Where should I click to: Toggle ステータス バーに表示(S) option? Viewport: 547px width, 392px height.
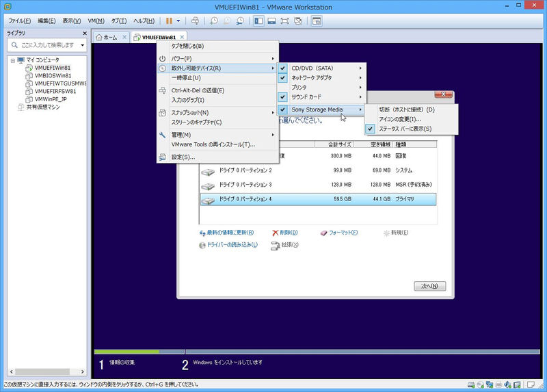click(412, 129)
